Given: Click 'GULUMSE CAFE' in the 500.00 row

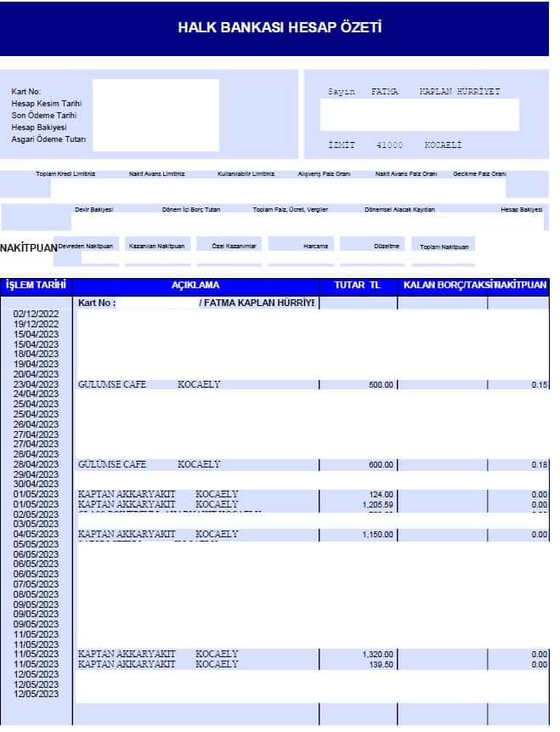Looking at the screenshot, I should point(112,384).
